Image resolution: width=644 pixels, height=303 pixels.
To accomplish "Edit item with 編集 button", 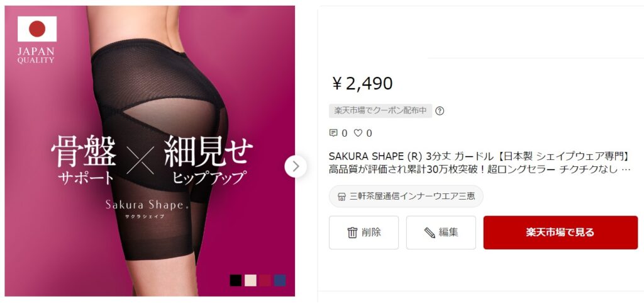I will click(441, 232).
